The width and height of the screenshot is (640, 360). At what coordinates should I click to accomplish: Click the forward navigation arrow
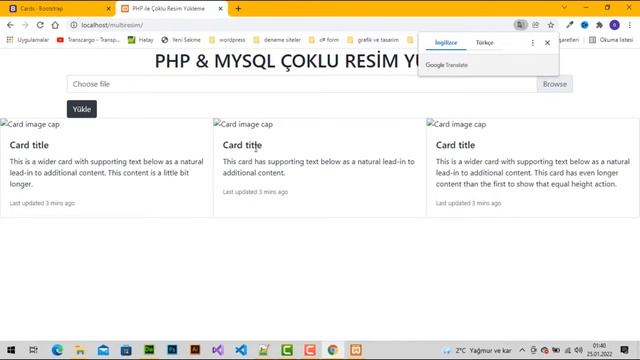pos(25,25)
